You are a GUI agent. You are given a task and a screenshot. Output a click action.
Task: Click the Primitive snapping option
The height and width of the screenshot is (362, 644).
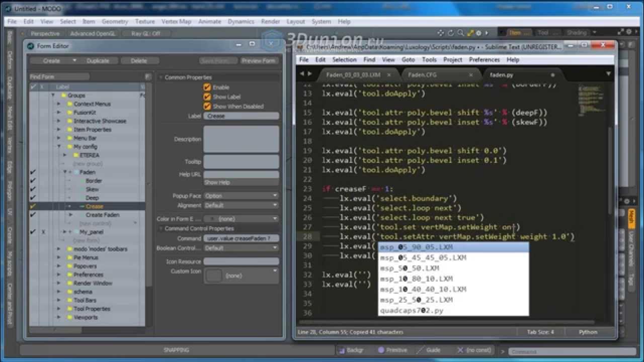coord(392,350)
